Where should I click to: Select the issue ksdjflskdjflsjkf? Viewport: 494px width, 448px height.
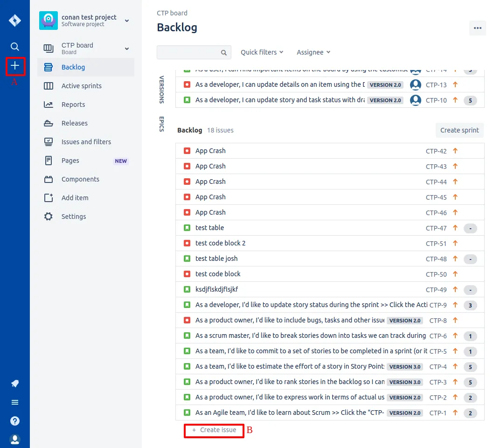pyautogui.click(x=216, y=289)
